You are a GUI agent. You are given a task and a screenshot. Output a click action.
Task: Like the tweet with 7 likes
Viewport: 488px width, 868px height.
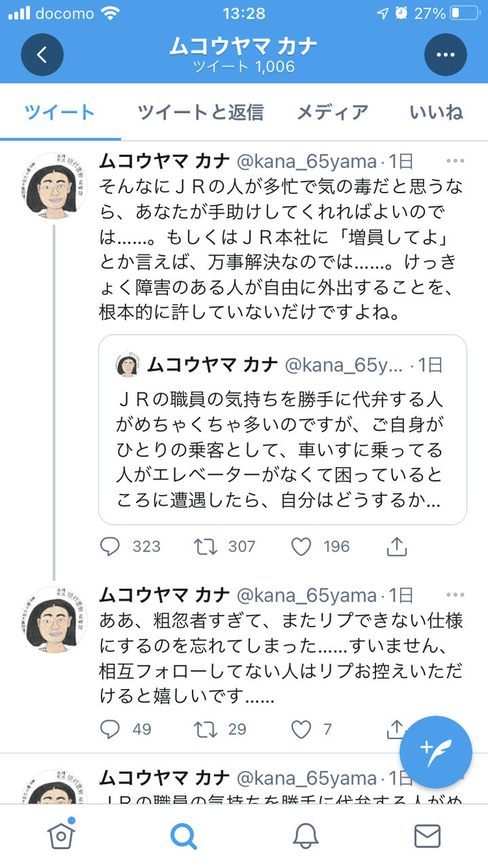[x=301, y=729]
